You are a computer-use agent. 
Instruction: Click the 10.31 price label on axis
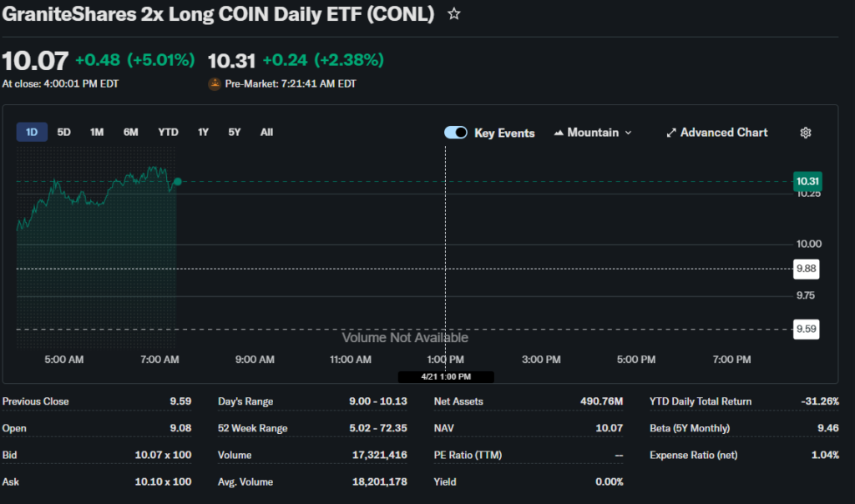tap(807, 181)
